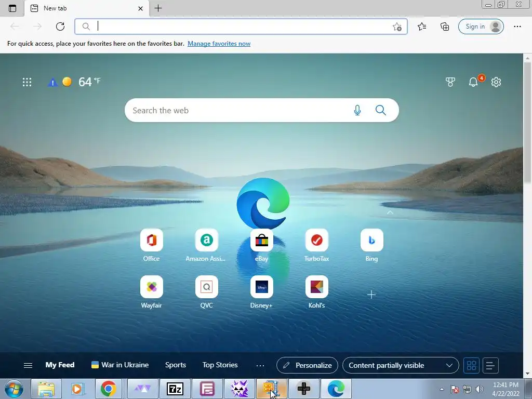Open 7-Zip from the taskbar

tap(175, 389)
